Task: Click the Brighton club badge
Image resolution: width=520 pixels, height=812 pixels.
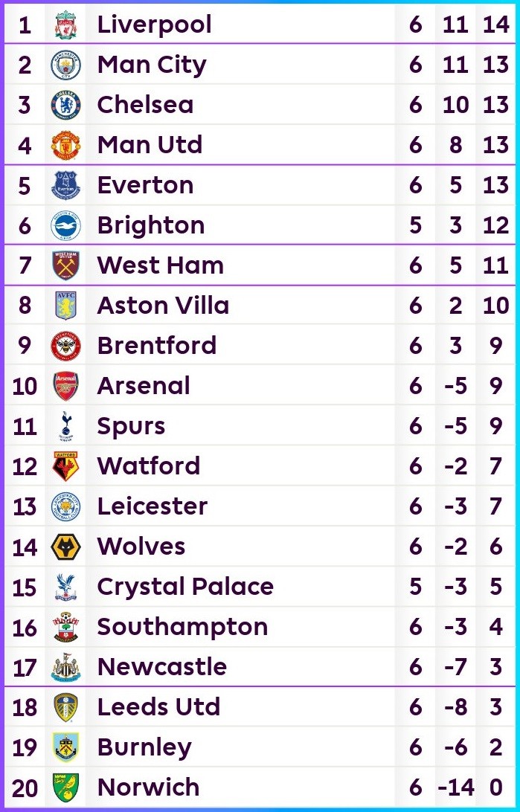Action: pos(65,226)
